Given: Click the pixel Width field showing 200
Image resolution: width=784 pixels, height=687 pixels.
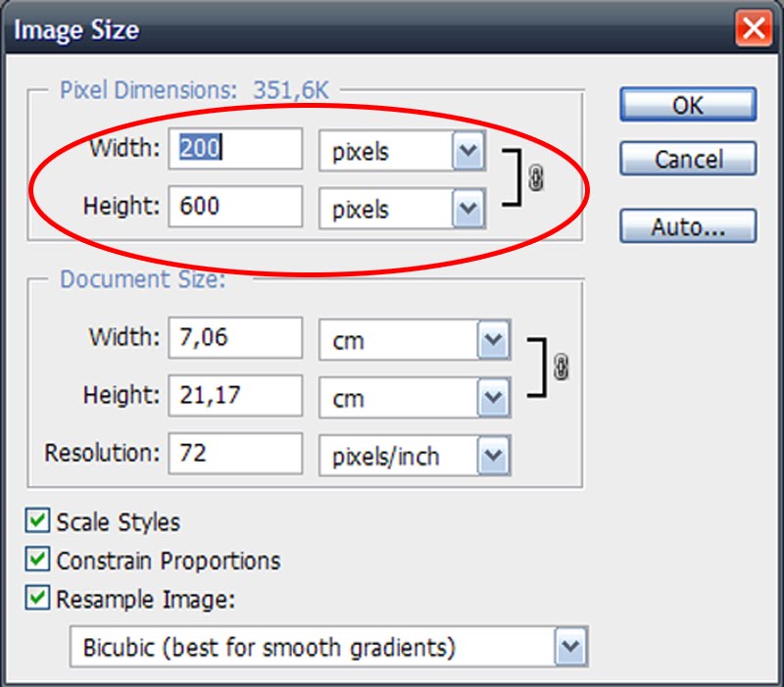Looking at the screenshot, I should [x=235, y=149].
